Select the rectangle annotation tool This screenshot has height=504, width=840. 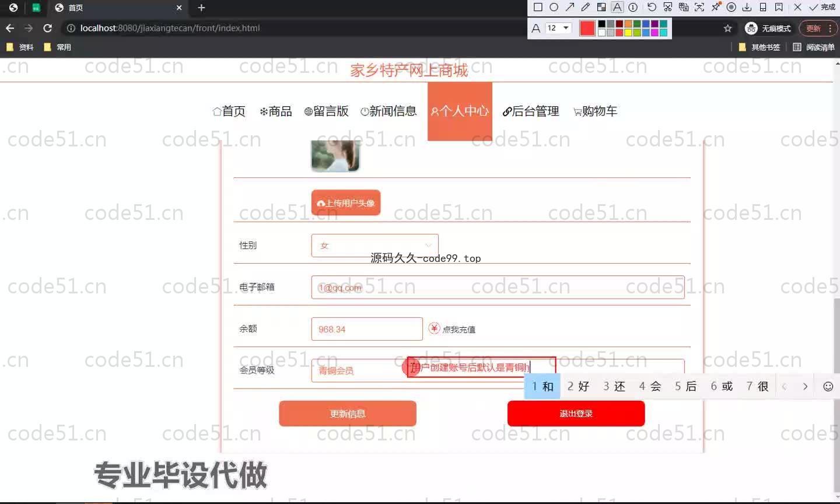point(538,8)
